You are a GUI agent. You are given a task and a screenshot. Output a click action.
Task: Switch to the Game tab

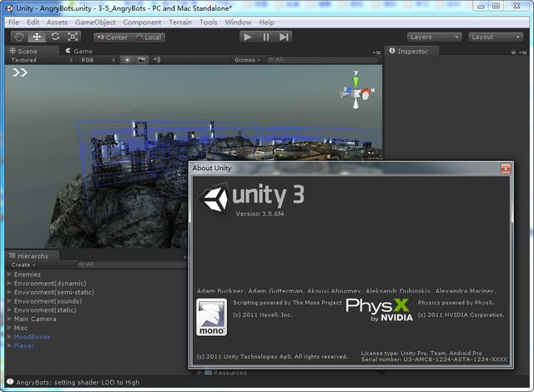[79, 51]
